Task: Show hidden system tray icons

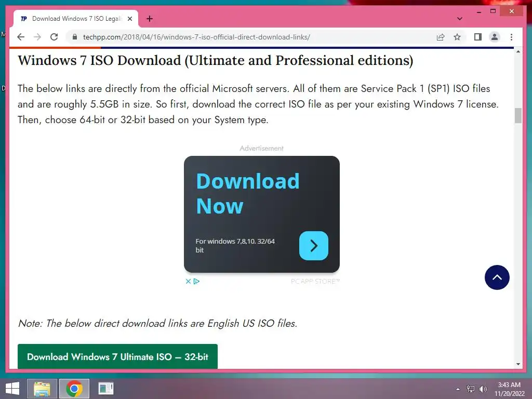Action: point(458,389)
